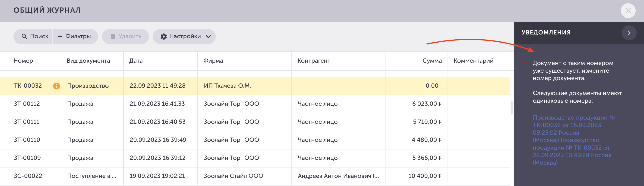This screenshot has width=644, height=186.
Task: Click the Удалить delete button
Action: pyautogui.click(x=125, y=37)
